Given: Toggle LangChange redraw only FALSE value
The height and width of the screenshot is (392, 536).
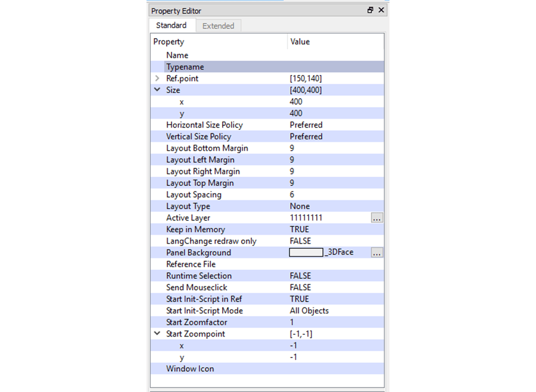Looking at the screenshot, I should [x=300, y=241].
